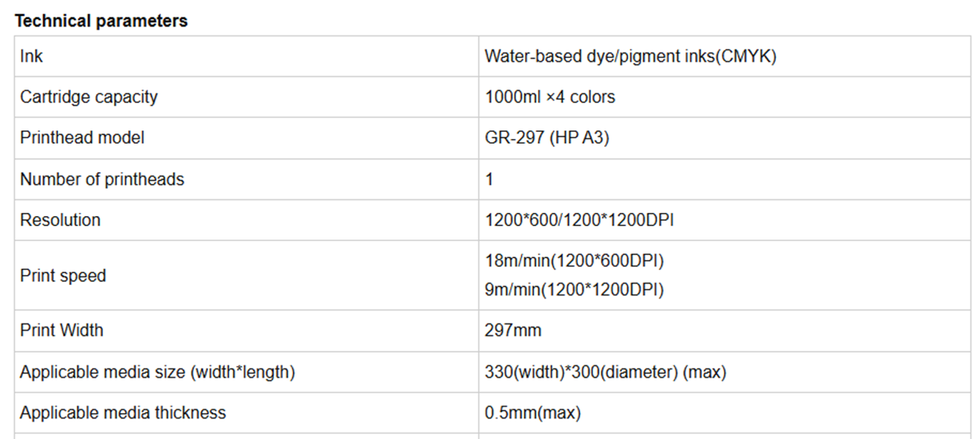Screen dimensions: 980x439
Task: Select the 1200*600/1200*1200DPI resolution value
Action: tap(580, 220)
